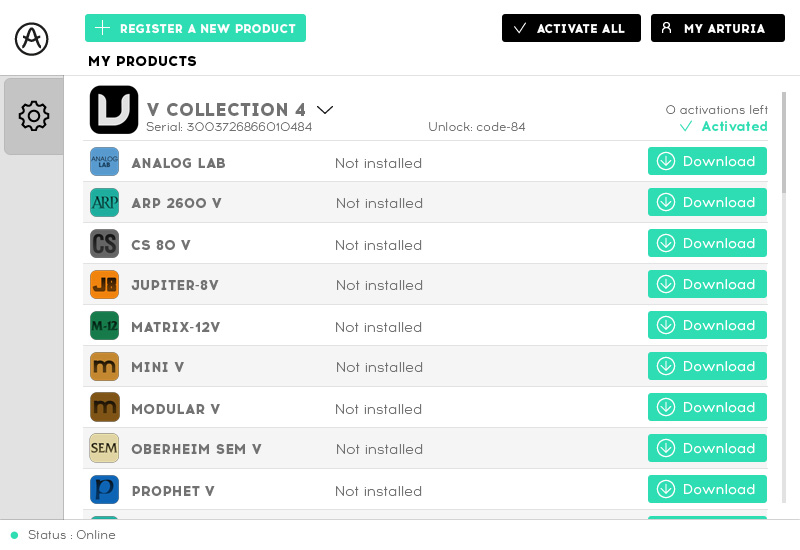Click the Mini V product icon
This screenshot has height=550, width=800.
click(105, 367)
